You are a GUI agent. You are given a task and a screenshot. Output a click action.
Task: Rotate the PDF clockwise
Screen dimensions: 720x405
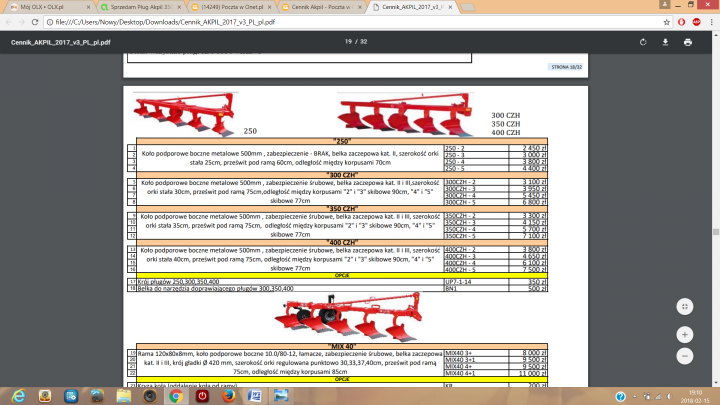pyautogui.click(x=644, y=43)
